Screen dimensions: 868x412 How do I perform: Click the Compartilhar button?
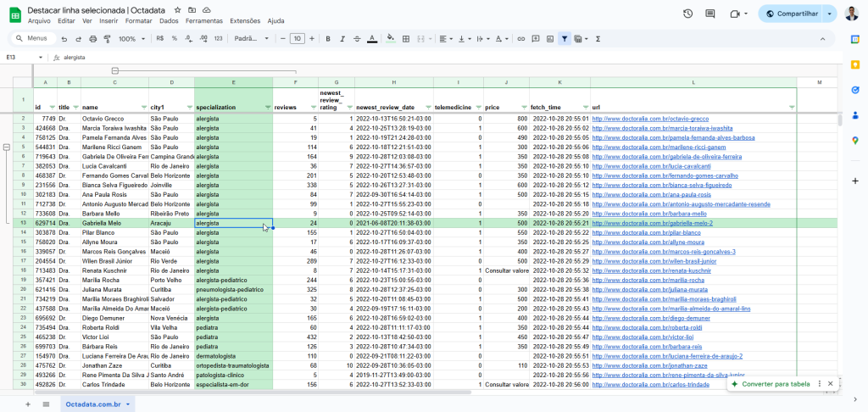(791, 14)
